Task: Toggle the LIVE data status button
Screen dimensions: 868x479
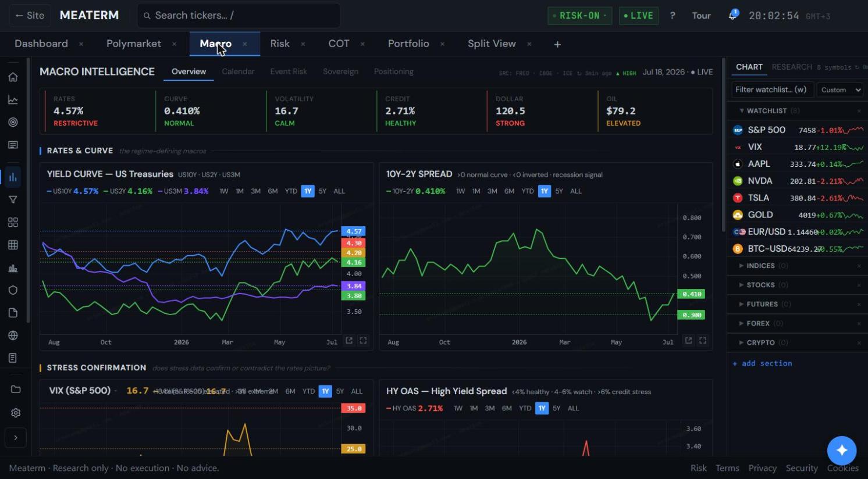Action: (x=638, y=16)
